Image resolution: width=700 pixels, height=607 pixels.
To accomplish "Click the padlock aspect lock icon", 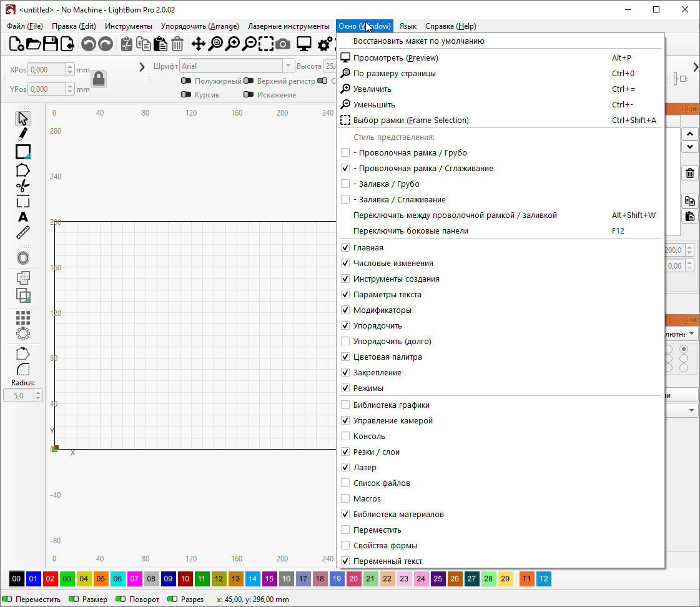I will click(99, 79).
